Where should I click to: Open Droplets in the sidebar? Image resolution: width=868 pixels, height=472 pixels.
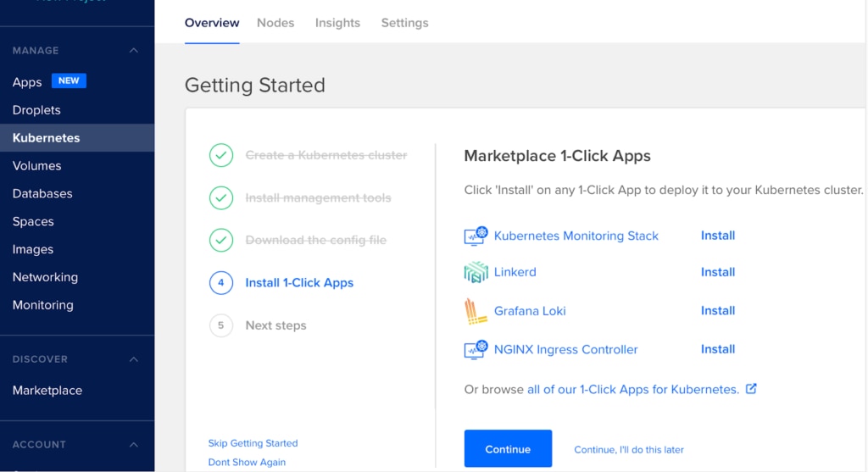click(36, 110)
